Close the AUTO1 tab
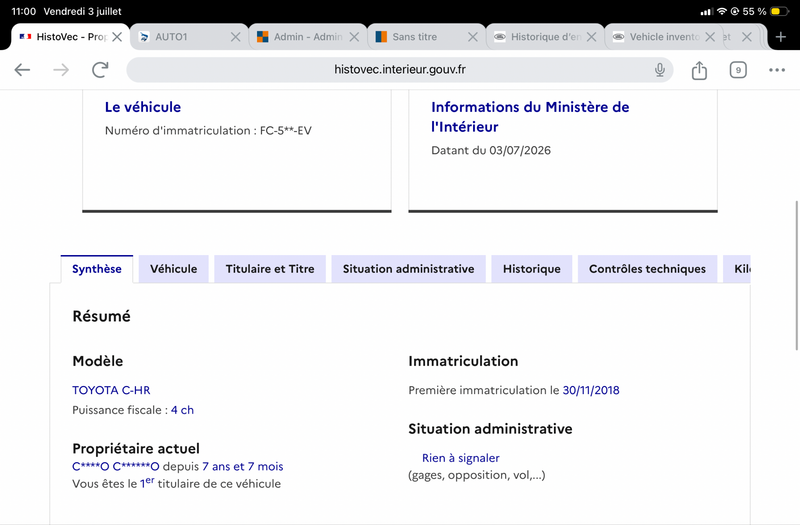 coord(235,37)
